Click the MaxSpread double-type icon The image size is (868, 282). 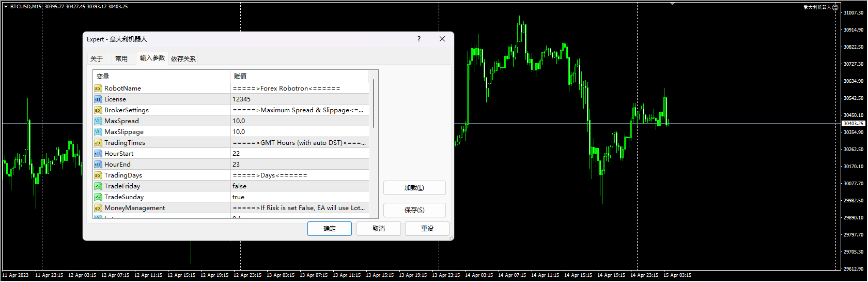(x=98, y=121)
